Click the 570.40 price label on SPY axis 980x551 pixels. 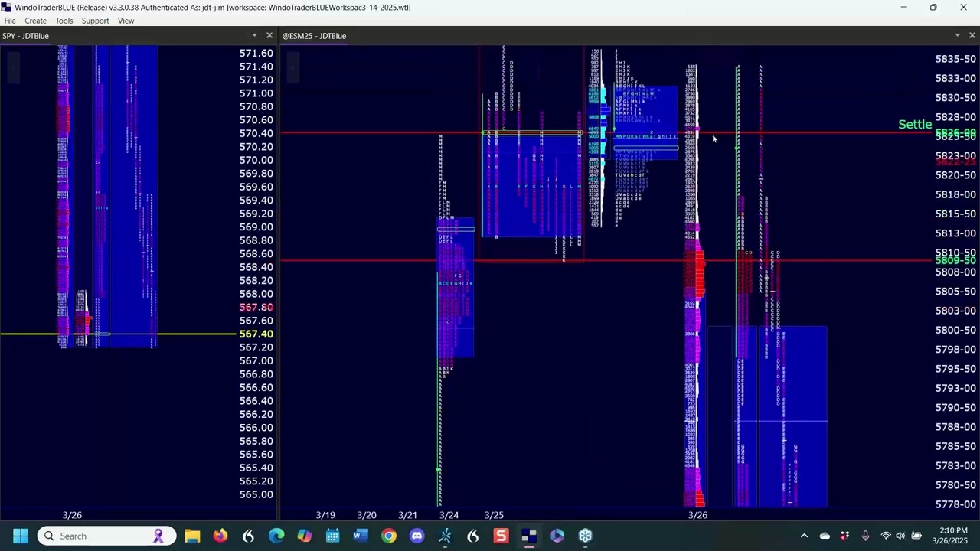[x=256, y=133]
